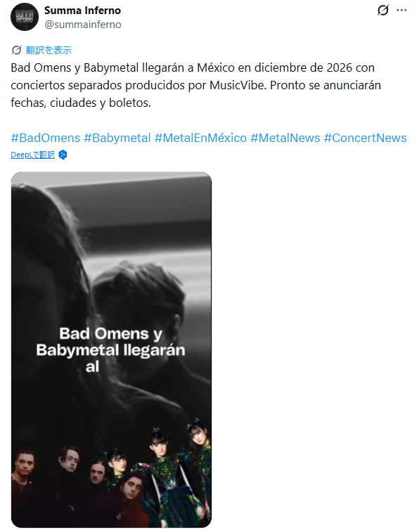Open the Bad Omens y Babymetal video thumbnail
The height and width of the screenshot is (532, 419).
click(111, 350)
